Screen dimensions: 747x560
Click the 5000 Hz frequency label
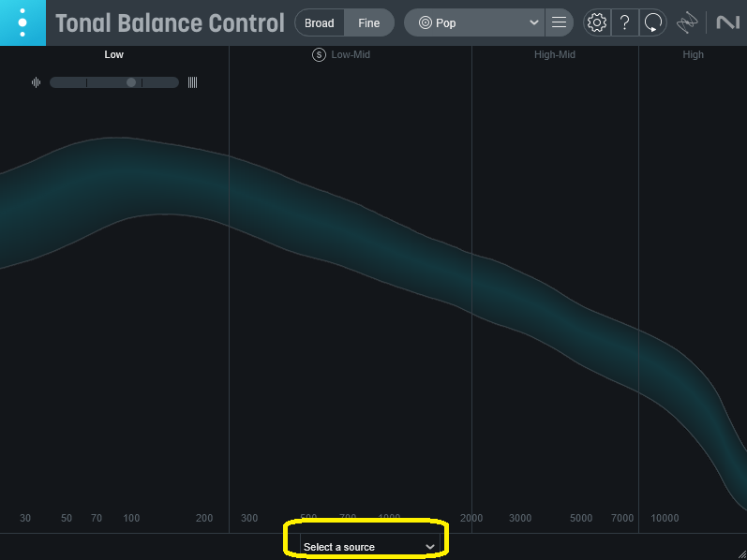click(x=581, y=518)
